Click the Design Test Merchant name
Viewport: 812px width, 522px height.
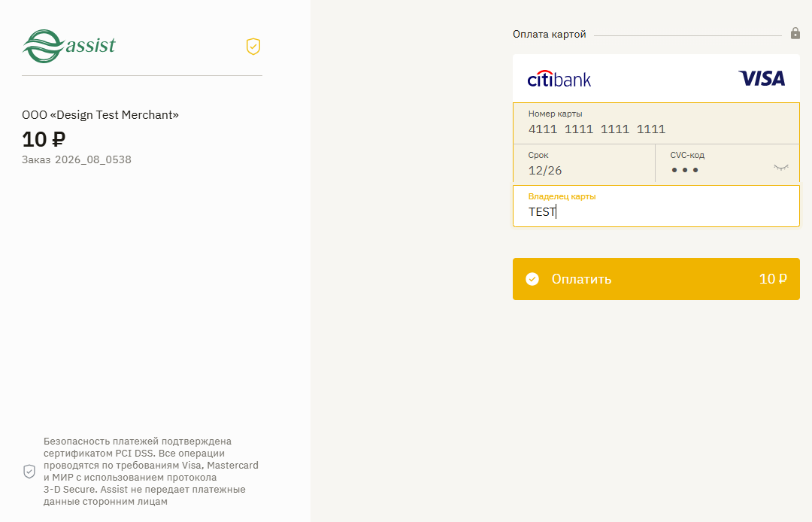pos(101,115)
